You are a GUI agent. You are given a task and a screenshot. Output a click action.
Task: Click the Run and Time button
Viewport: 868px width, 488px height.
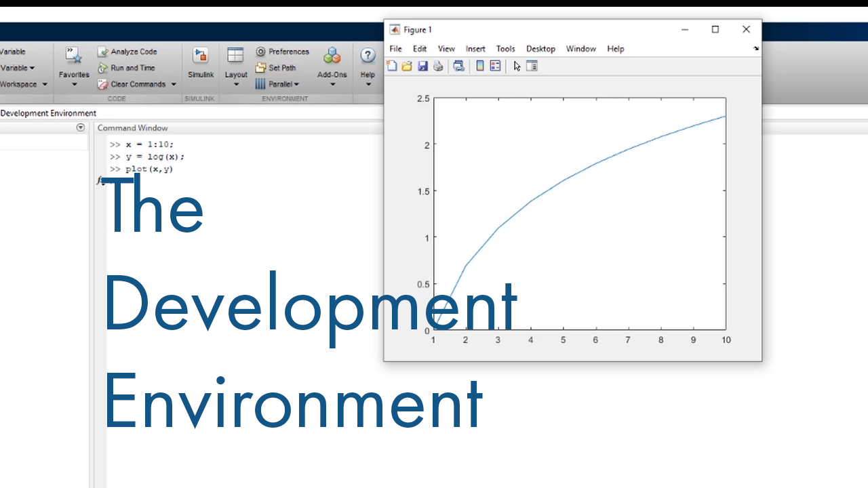click(x=132, y=68)
